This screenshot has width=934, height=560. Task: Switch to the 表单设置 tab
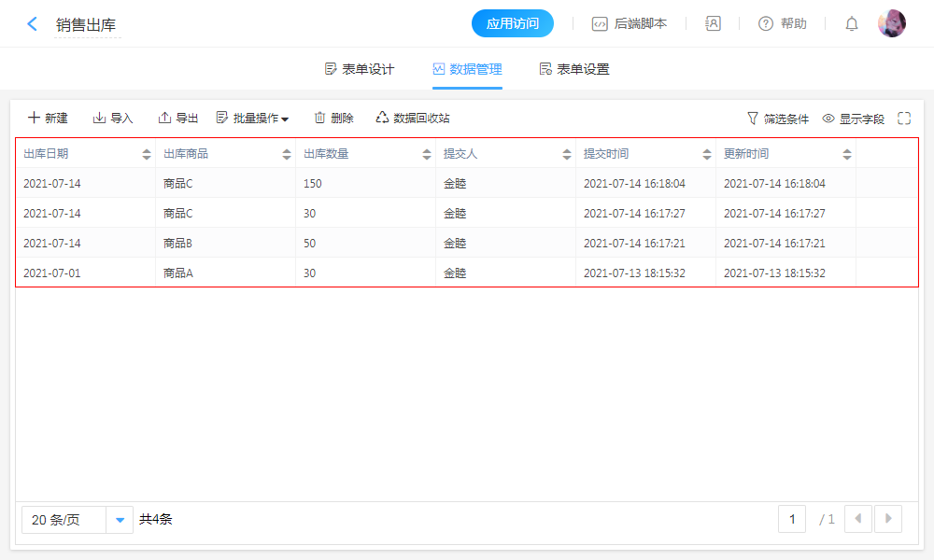point(574,69)
